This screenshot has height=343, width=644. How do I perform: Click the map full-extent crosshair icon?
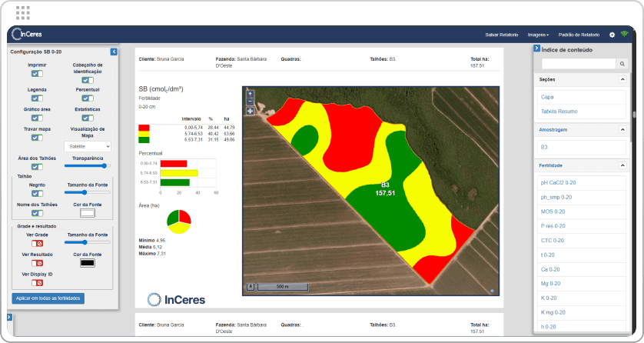(250, 111)
